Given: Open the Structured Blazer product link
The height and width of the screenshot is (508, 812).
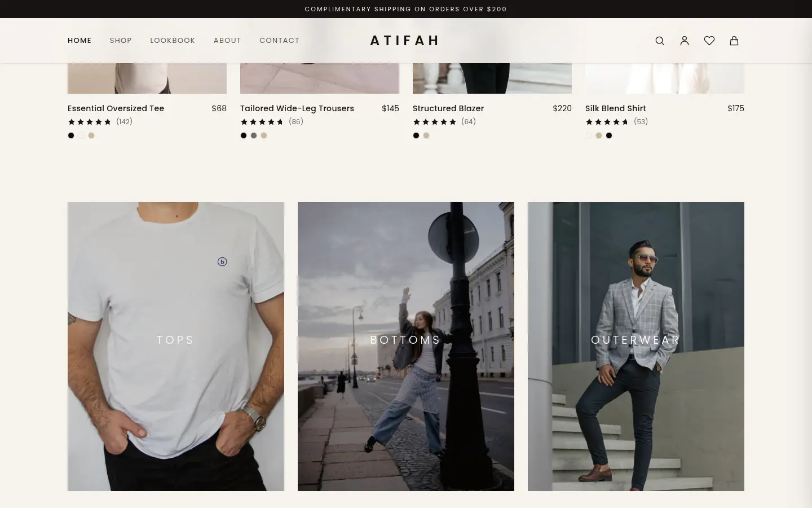Looking at the screenshot, I should point(448,108).
